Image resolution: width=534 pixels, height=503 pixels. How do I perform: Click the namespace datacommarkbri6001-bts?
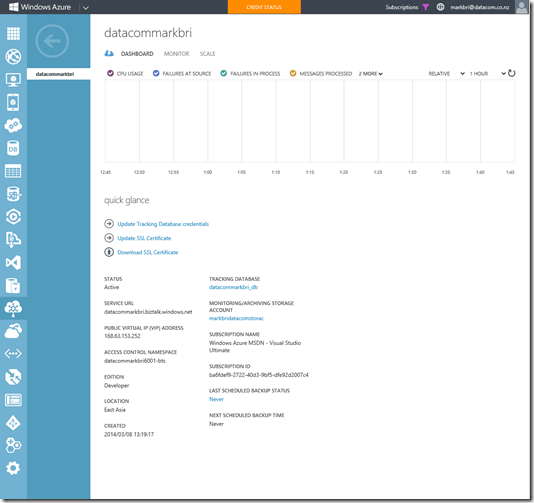pos(135,361)
